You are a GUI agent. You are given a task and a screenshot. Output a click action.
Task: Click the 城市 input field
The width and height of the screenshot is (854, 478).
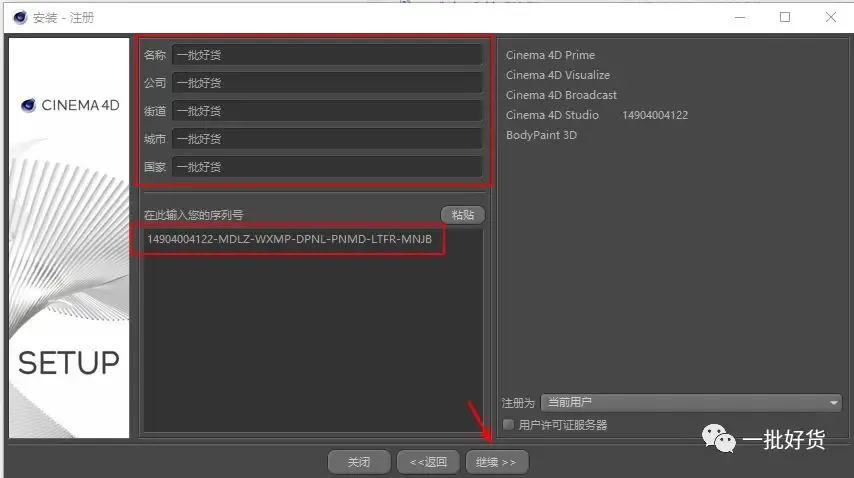click(327, 139)
